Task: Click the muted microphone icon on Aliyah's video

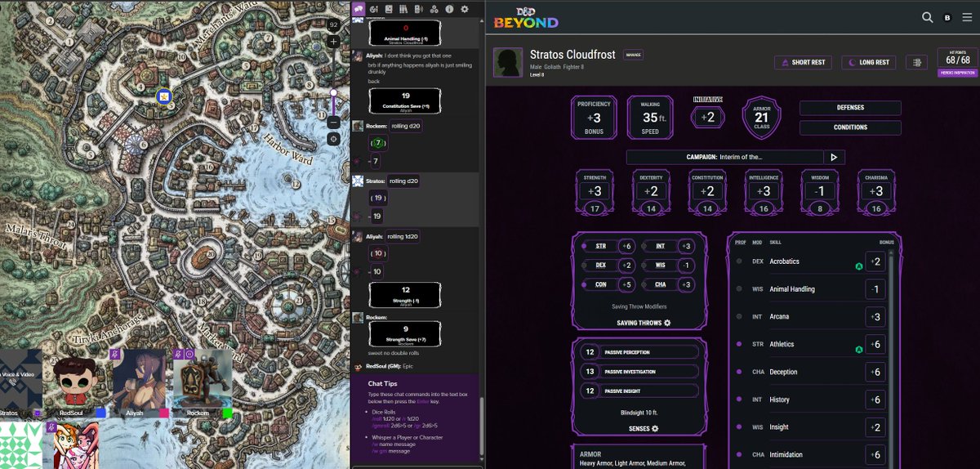Action: (x=117, y=354)
